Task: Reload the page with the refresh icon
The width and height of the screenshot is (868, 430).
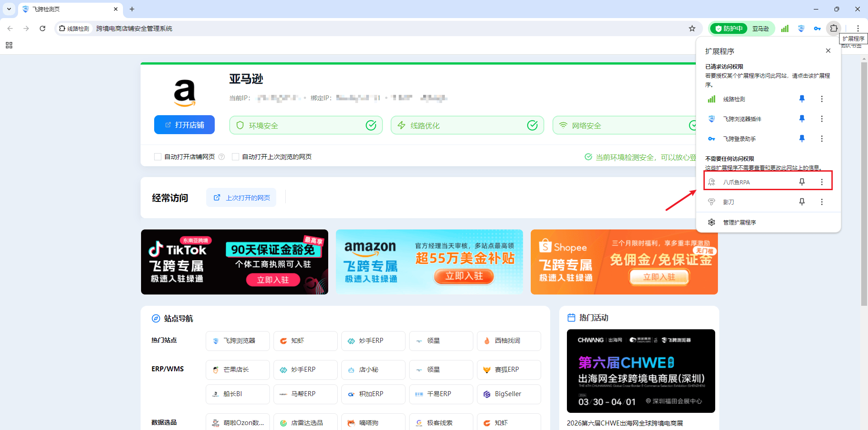Action: 42,28
